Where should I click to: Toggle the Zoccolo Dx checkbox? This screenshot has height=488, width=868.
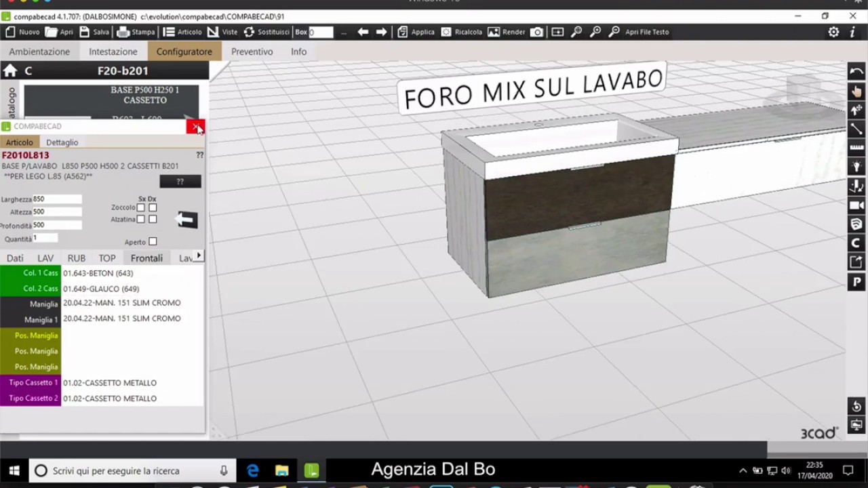pyautogui.click(x=153, y=207)
